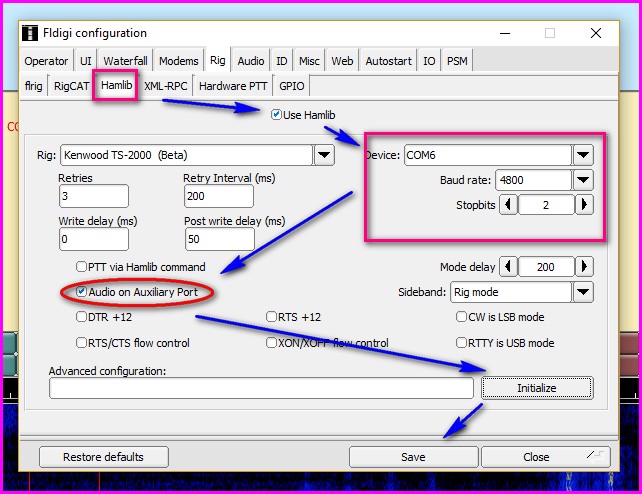642x494 pixels.
Task: Click the Advanced configuration text field
Action: coord(261,388)
